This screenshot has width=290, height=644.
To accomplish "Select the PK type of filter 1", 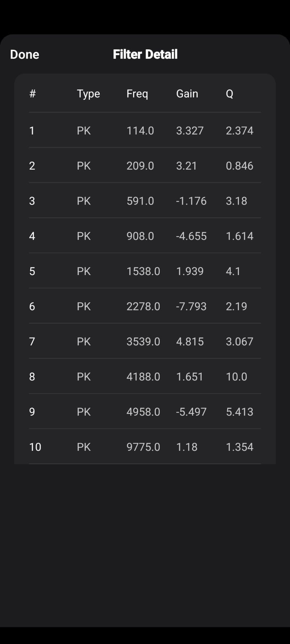I will click(84, 130).
